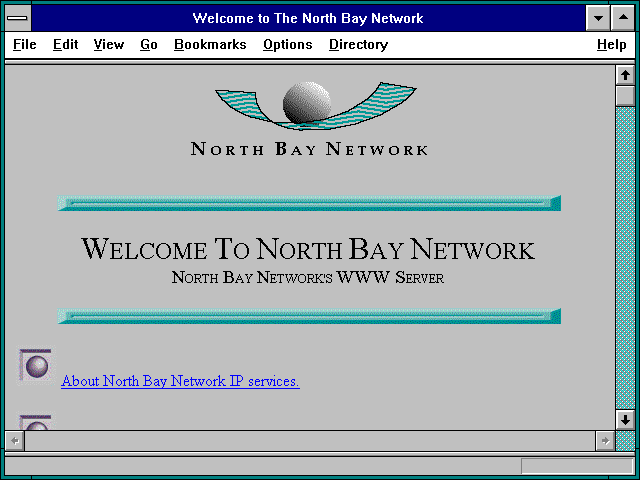Click the vertical scrollbar down arrow

[625, 420]
